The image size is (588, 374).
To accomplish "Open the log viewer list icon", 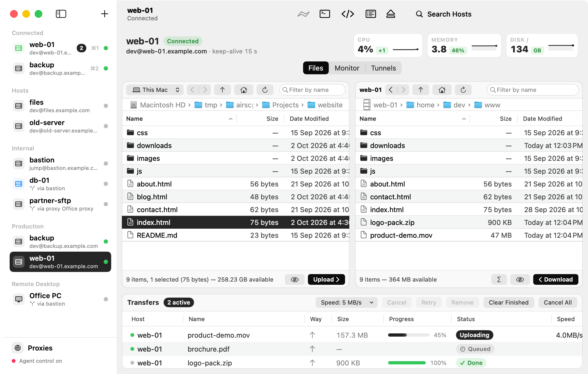I will (x=371, y=14).
